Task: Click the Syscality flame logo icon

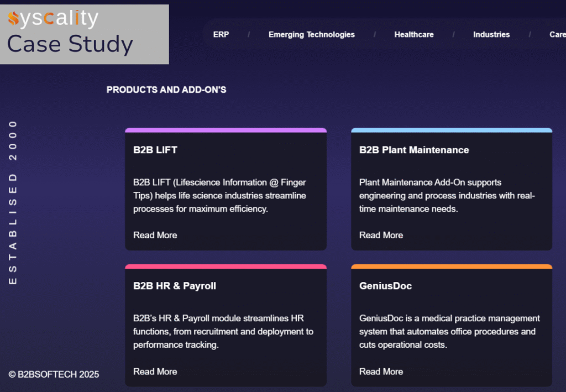Action: [14, 18]
